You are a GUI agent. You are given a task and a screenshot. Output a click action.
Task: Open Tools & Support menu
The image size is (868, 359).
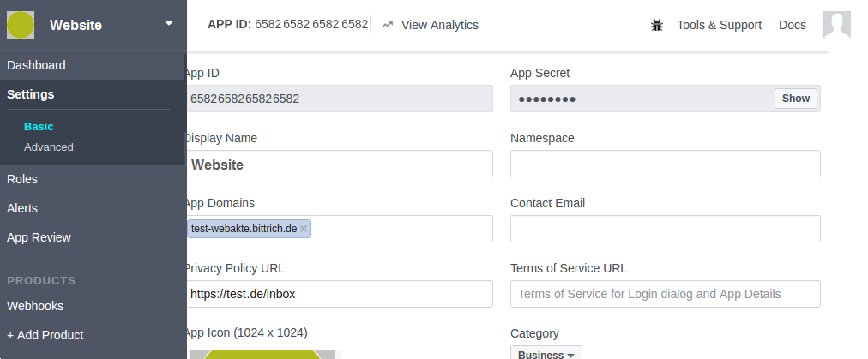pos(719,25)
